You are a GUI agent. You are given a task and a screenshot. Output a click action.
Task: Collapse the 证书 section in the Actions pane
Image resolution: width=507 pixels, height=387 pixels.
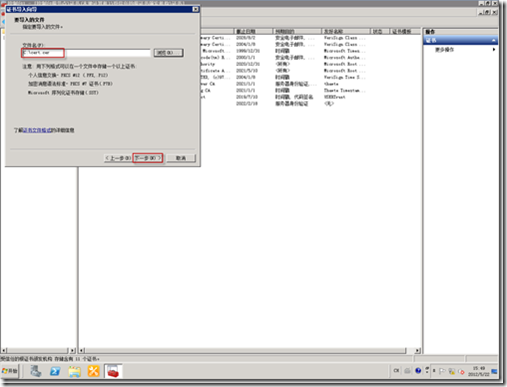click(494, 40)
